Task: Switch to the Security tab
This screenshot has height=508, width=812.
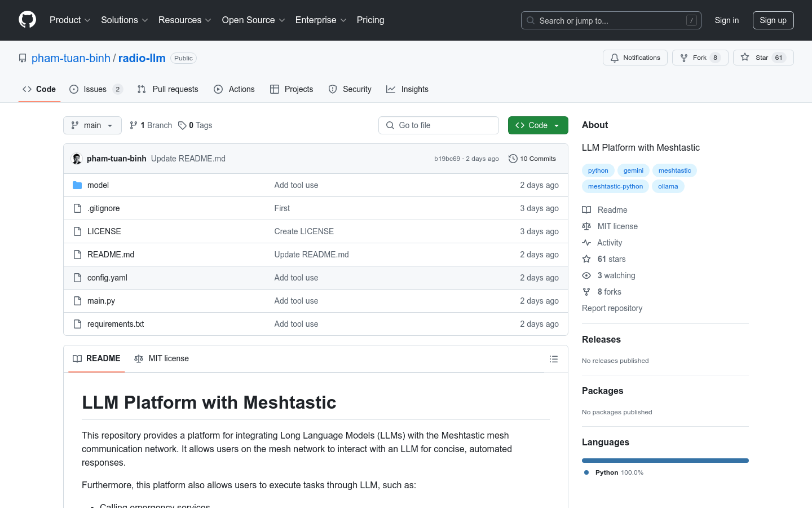Action: [x=350, y=89]
